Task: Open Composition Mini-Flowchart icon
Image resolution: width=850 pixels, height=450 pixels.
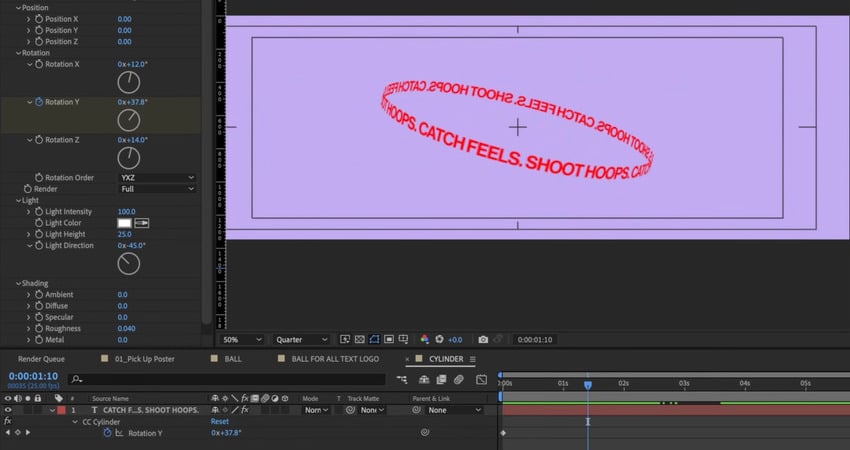Action: (x=401, y=380)
